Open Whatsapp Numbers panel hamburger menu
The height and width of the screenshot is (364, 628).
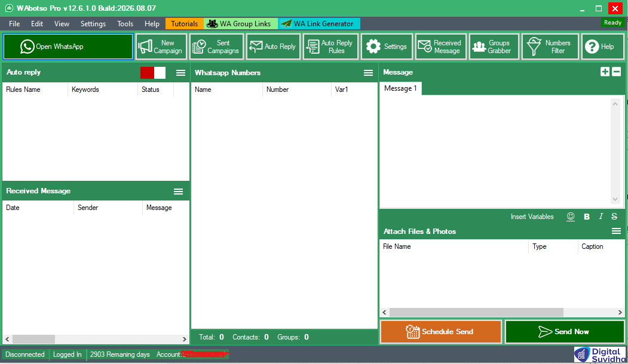[x=368, y=73]
